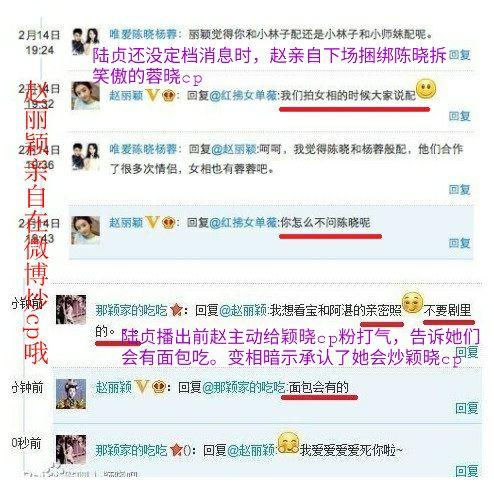Reply to the 我爱爱爱爱死你啦 comment

467,471
